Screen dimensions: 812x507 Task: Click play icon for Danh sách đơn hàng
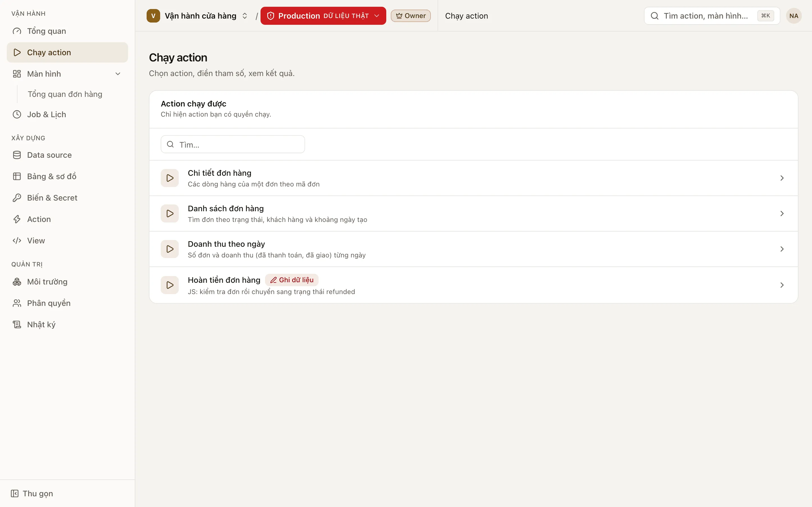point(169,214)
